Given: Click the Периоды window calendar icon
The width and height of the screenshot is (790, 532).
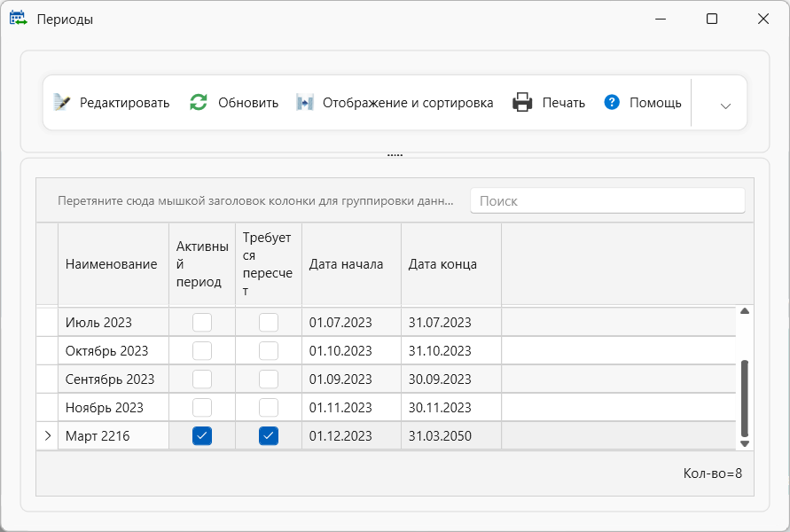Looking at the screenshot, I should coord(18,19).
